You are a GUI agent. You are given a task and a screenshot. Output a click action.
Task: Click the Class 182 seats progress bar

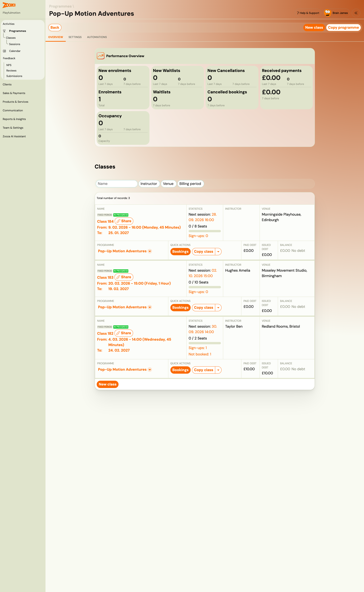(x=205, y=343)
